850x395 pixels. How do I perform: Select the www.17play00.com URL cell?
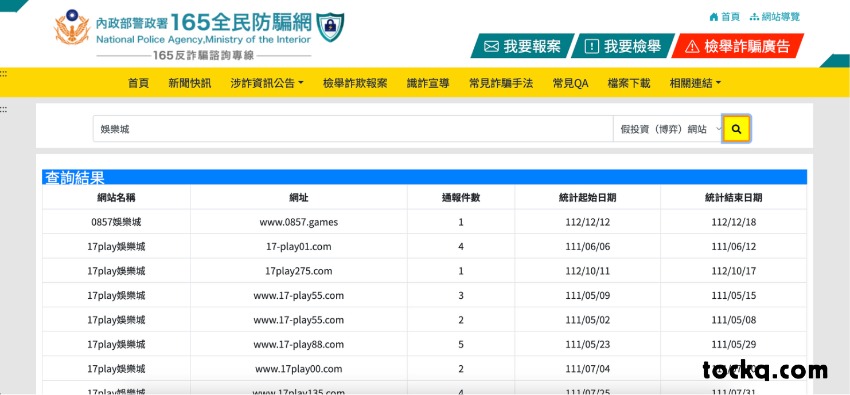(299, 368)
